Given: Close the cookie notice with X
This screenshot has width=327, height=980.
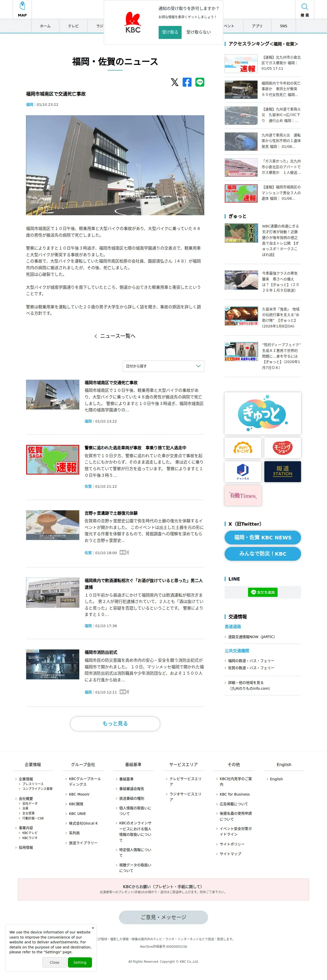Looking at the screenshot, I should coord(93,928).
